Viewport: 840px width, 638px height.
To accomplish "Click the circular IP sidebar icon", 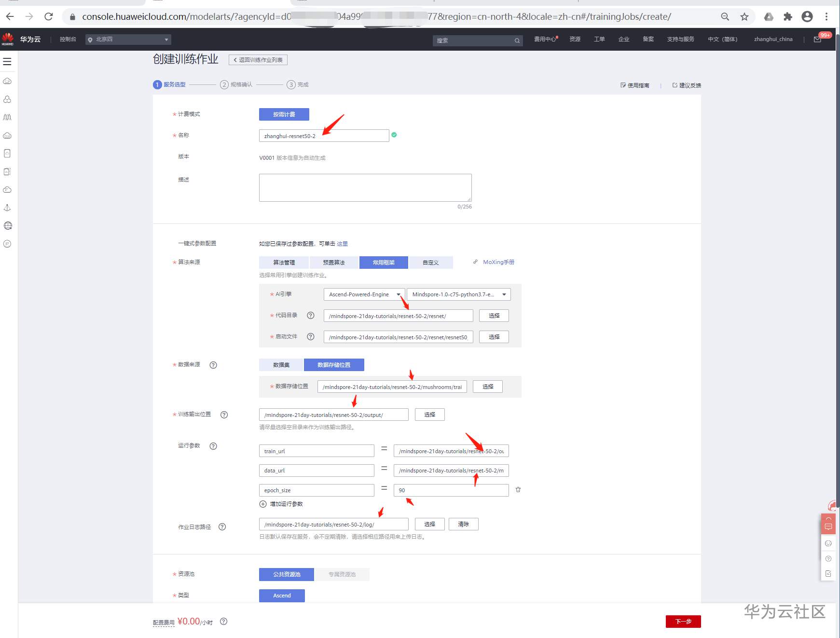I will coord(7,244).
